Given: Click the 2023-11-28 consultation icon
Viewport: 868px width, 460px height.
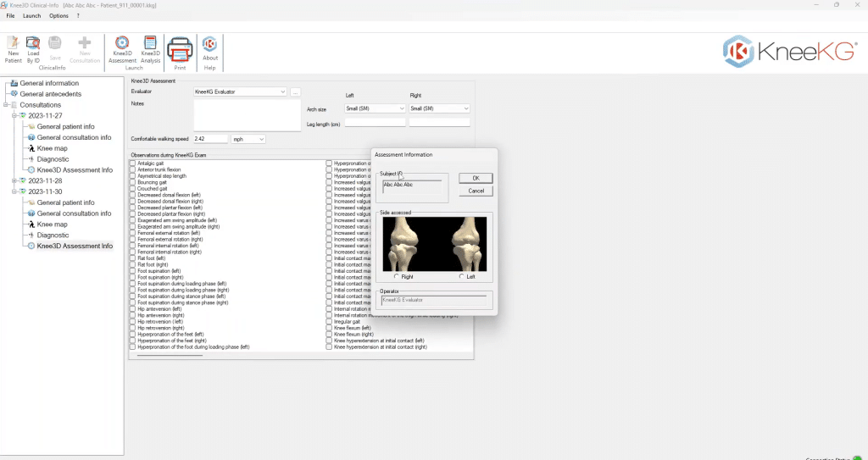Looking at the screenshot, I should coord(23,181).
